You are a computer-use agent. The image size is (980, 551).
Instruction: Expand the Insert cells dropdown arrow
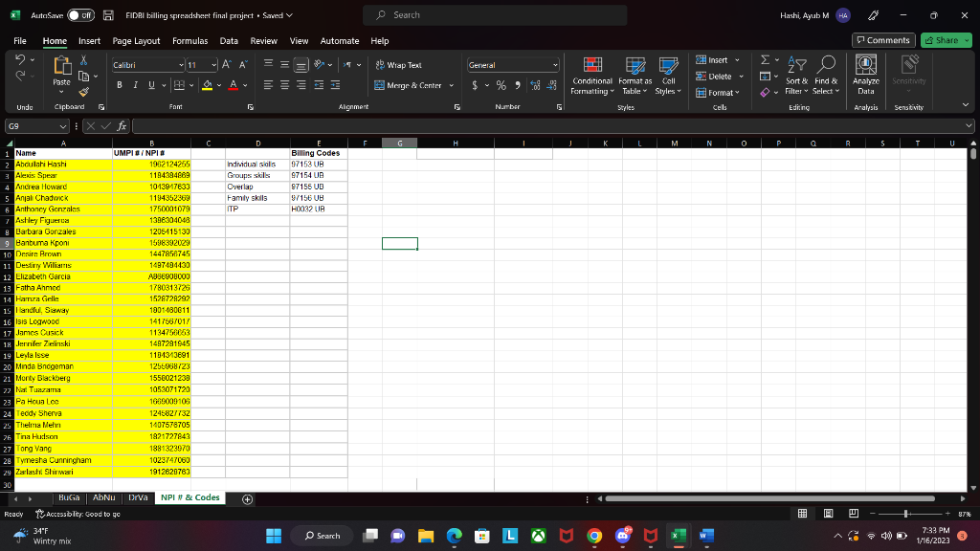[x=738, y=60]
